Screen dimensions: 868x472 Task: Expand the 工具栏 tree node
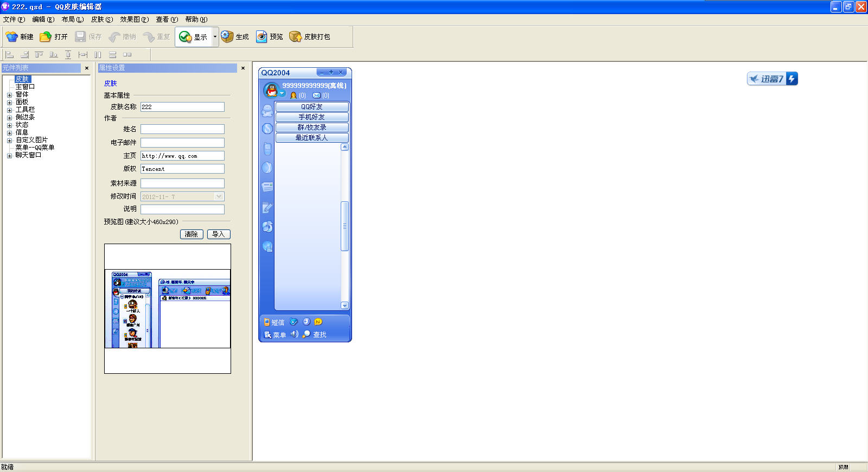9,110
